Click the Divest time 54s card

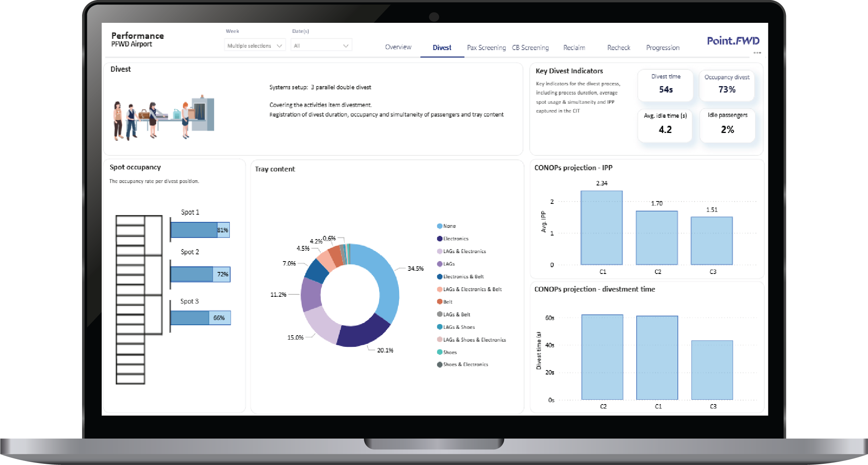[x=665, y=85]
